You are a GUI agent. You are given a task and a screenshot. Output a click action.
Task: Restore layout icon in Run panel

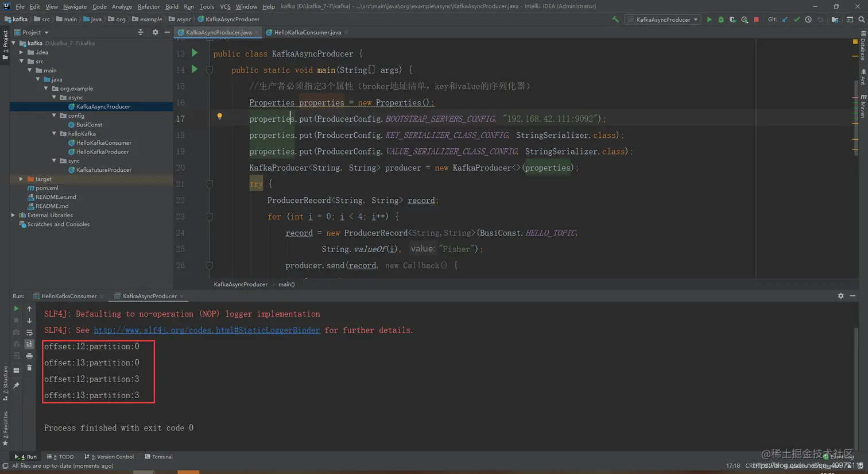16,370
